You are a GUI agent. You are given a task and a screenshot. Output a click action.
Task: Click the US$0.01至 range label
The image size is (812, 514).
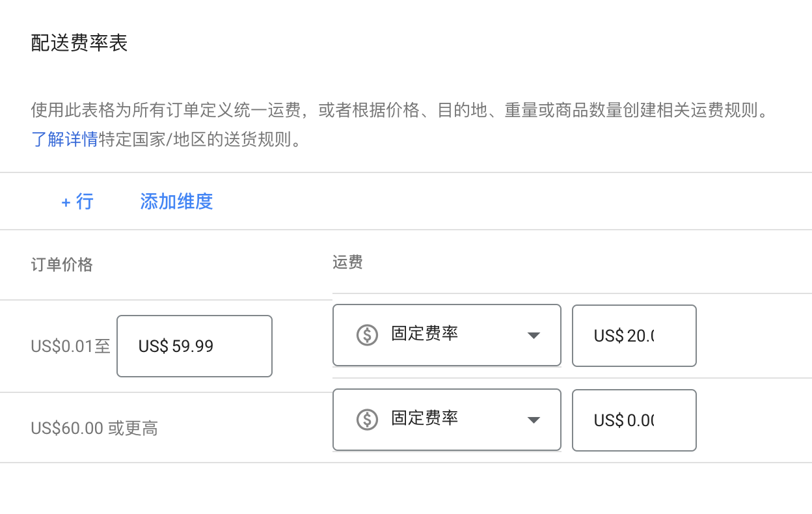click(x=70, y=345)
